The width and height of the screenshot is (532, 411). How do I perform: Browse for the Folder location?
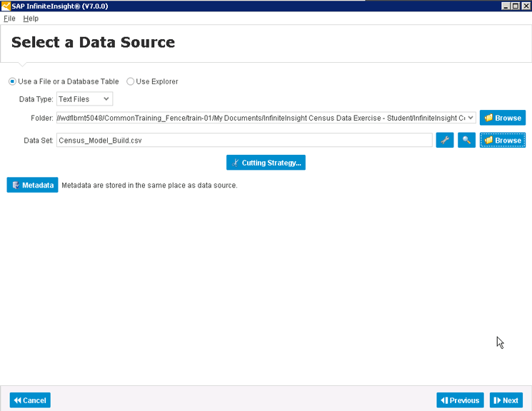(503, 118)
